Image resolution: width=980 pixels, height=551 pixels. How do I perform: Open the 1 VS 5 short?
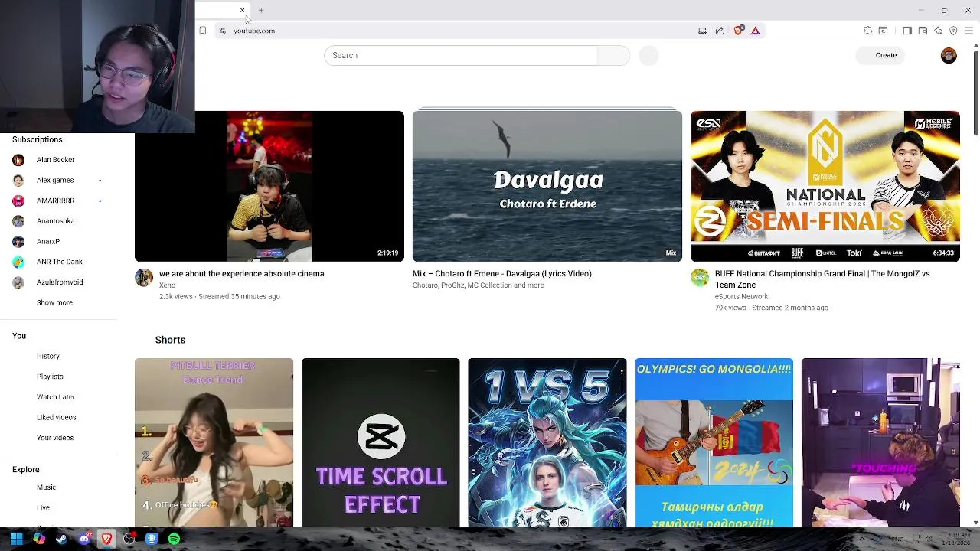point(547,442)
